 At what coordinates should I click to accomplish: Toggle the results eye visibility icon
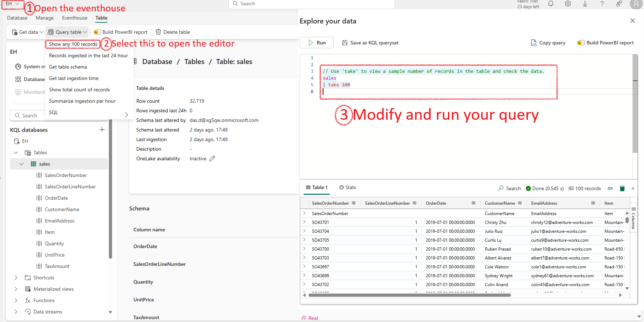[x=610, y=188]
